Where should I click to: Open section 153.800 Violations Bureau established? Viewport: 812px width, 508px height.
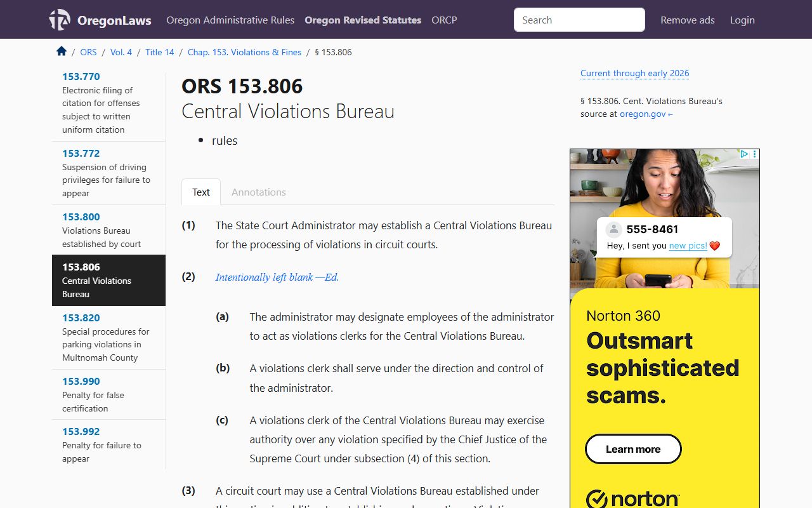108,230
